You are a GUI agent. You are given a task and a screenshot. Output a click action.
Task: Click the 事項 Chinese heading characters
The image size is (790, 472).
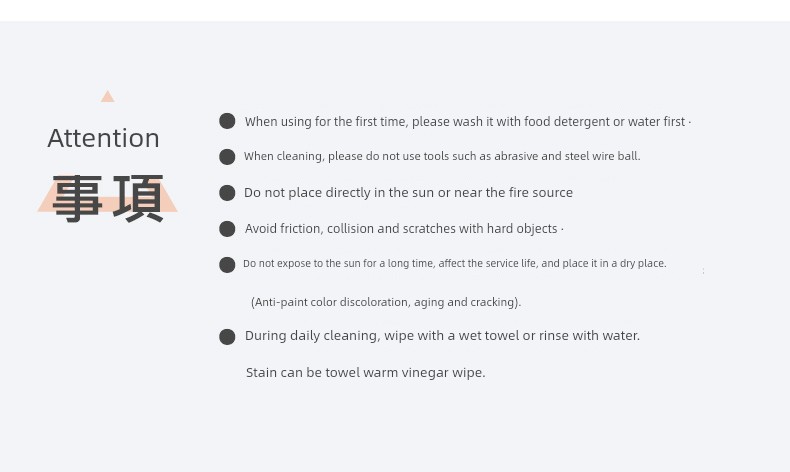[108, 198]
